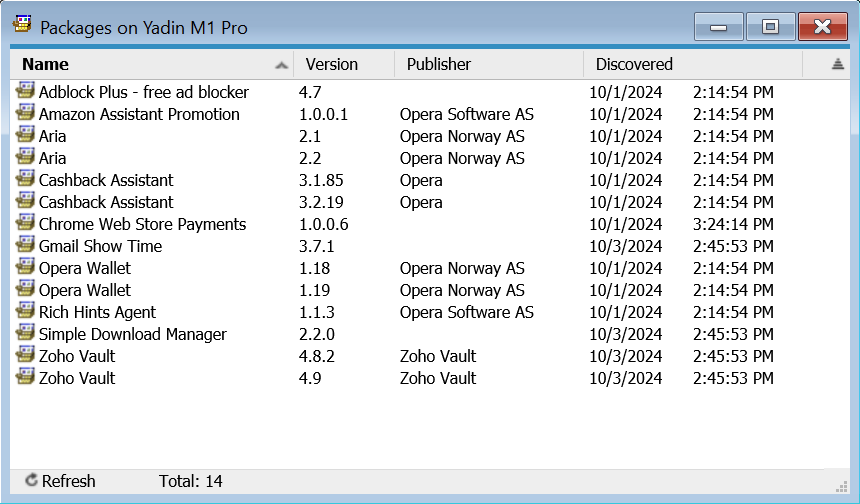Screen dimensions: 860x504
Task: Click the app icon in the title bar
Action: tap(22, 25)
